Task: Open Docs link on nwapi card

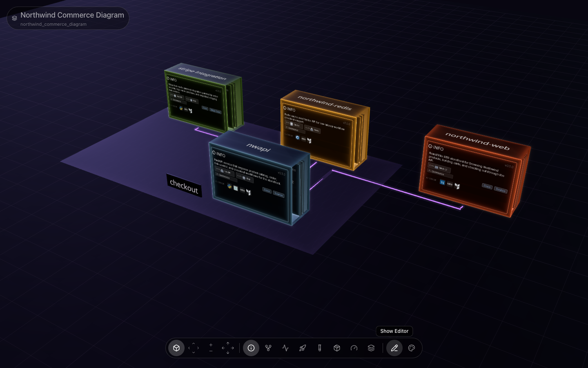Action: (x=267, y=191)
